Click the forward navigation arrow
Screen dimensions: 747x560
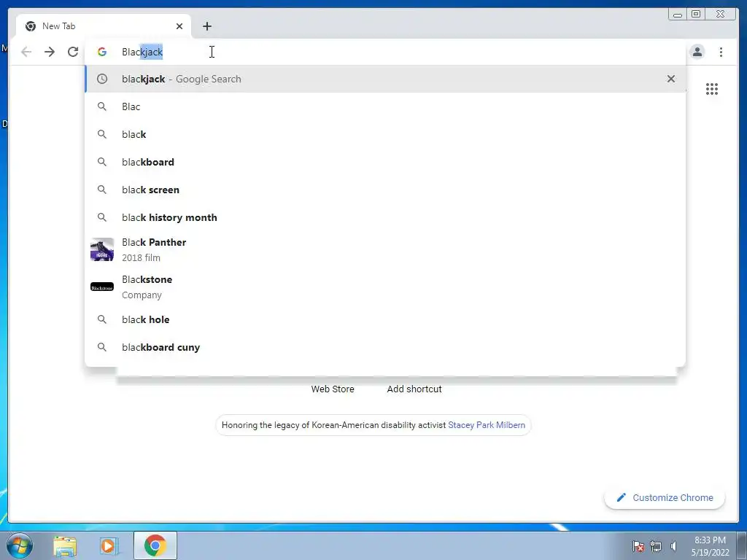(x=50, y=52)
